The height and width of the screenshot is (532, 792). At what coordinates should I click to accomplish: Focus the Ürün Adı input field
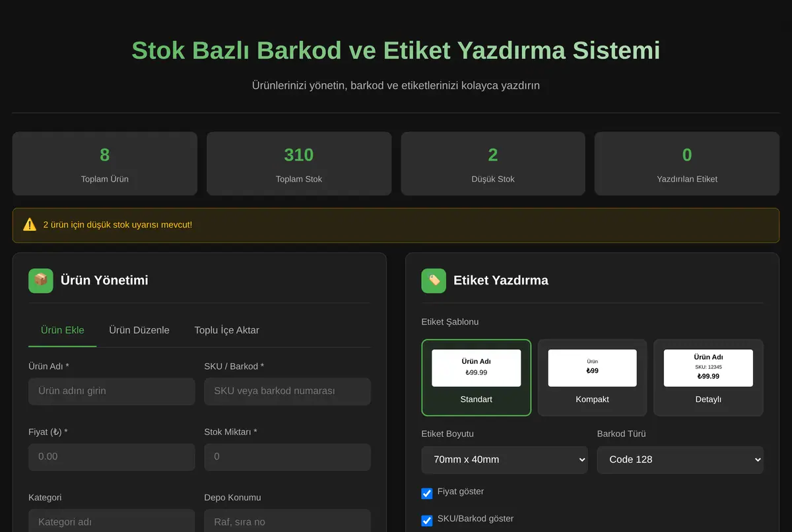pyautogui.click(x=112, y=391)
